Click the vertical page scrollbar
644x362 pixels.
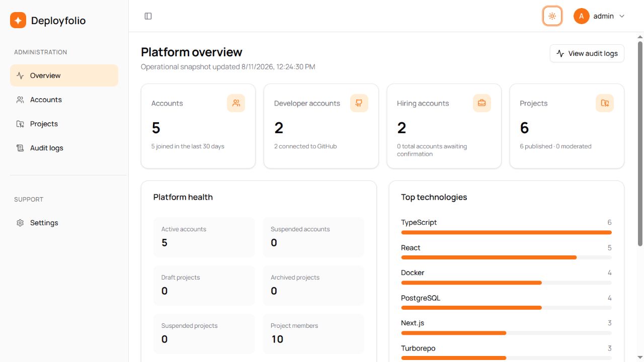point(640,143)
